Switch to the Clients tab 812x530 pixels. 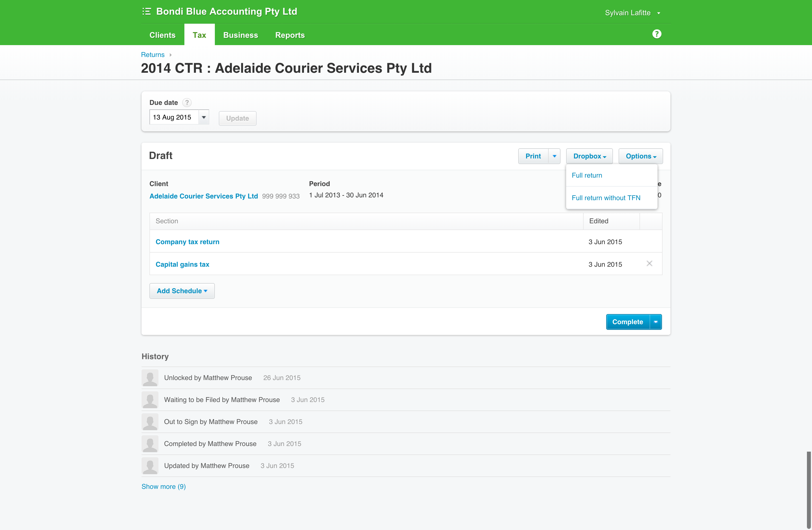coord(162,35)
